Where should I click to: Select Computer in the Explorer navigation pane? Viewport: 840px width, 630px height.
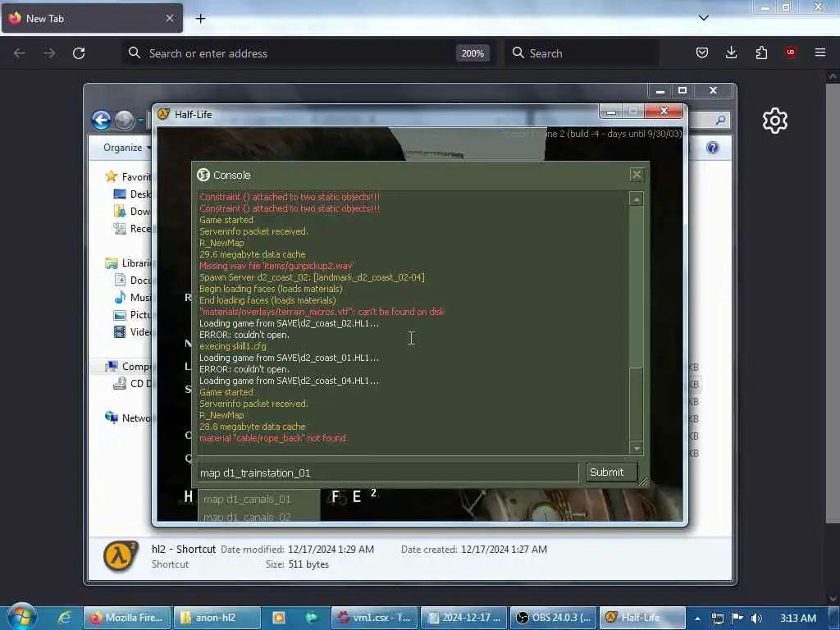tap(129, 367)
